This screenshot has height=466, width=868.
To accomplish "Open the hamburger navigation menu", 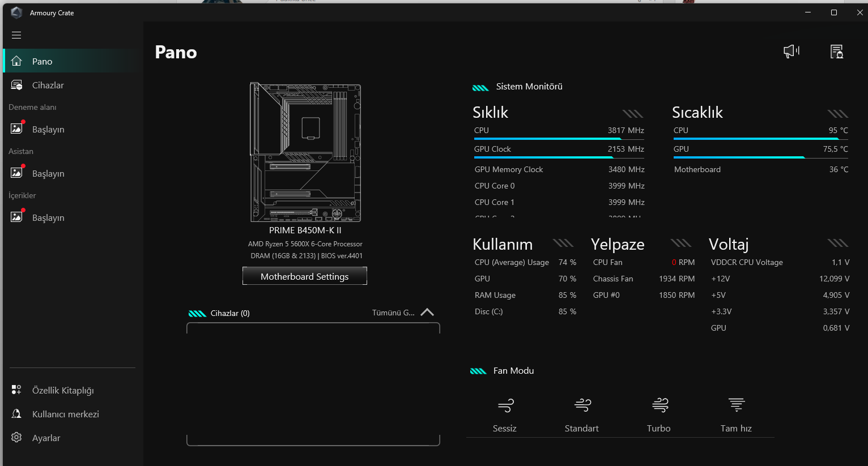I will (x=16, y=35).
